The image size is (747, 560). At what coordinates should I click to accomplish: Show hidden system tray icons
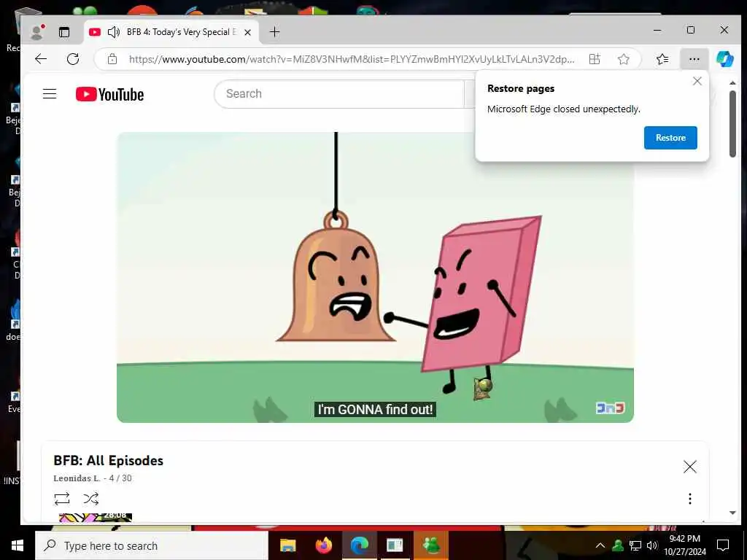click(600, 545)
